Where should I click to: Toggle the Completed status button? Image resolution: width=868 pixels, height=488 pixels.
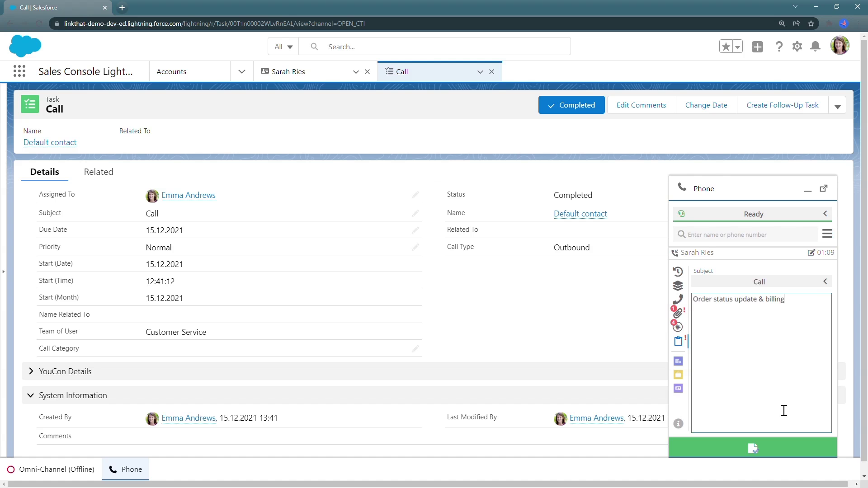(x=571, y=105)
